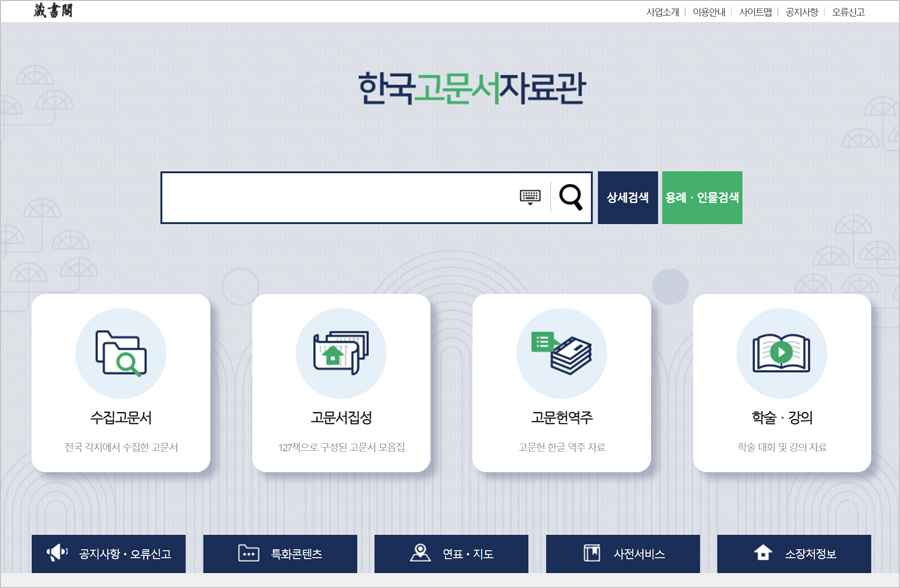Click the house icon beside 소장처정보
900x588 pixels.
(763, 552)
